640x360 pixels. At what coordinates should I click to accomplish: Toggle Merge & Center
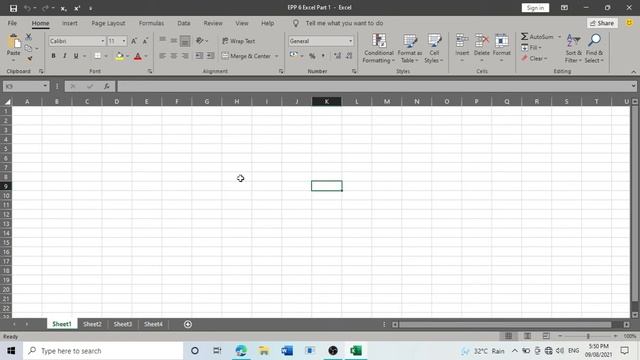click(x=247, y=56)
